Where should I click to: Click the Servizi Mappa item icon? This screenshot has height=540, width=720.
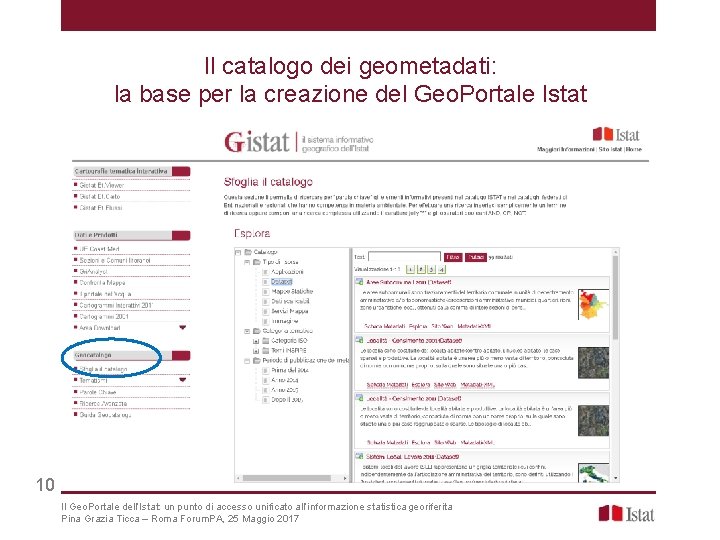(265, 311)
